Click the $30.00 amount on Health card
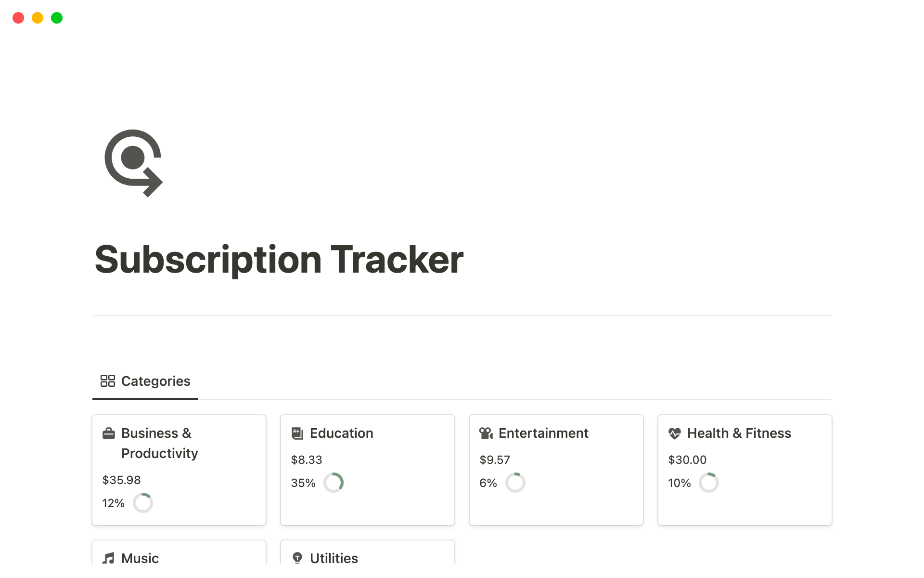Image resolution: width=924 pixels, height=578 pixels. click(x=687, y=460)
